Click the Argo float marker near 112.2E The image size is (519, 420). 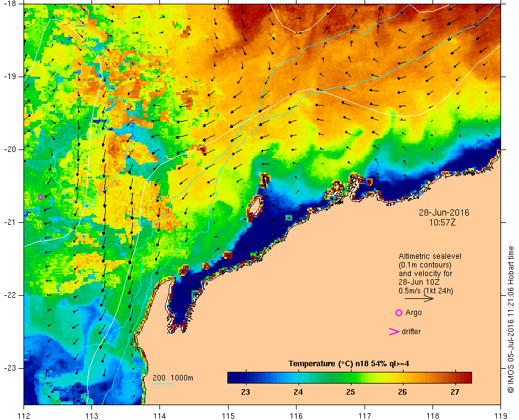pyautogui.click(x=40, y=197)
